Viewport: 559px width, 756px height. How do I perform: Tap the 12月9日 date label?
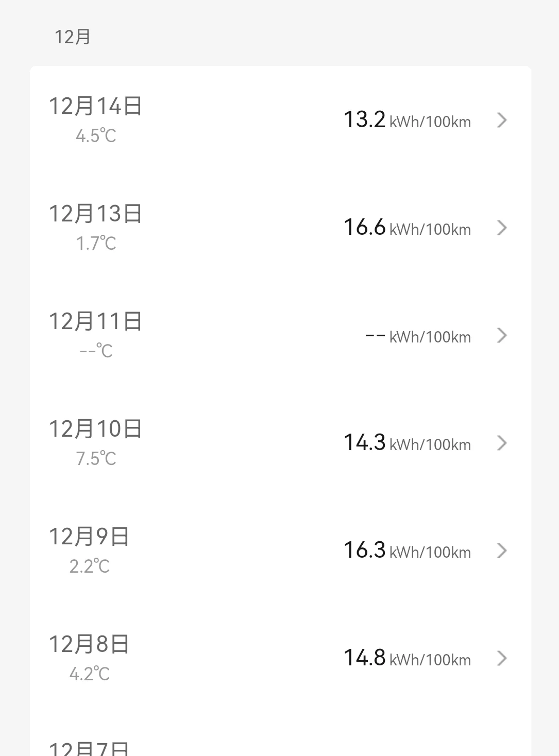pyautogui.click(x=89, y=537)
